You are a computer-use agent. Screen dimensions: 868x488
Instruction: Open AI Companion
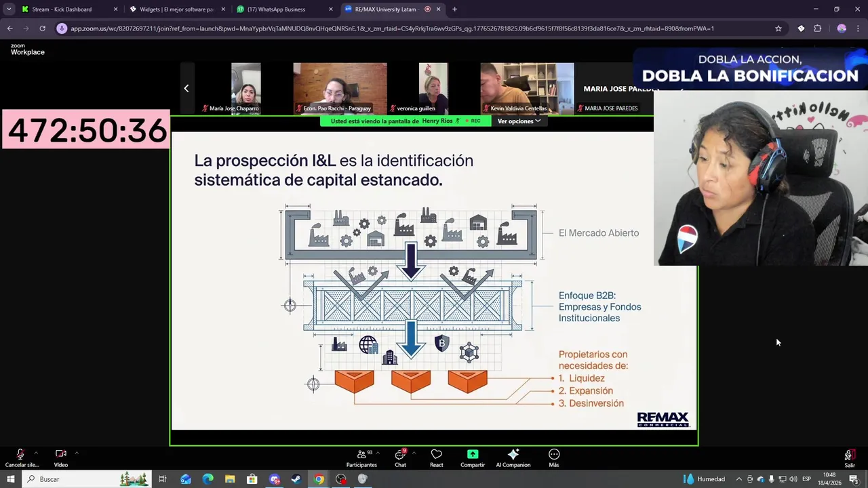[513, 457]
